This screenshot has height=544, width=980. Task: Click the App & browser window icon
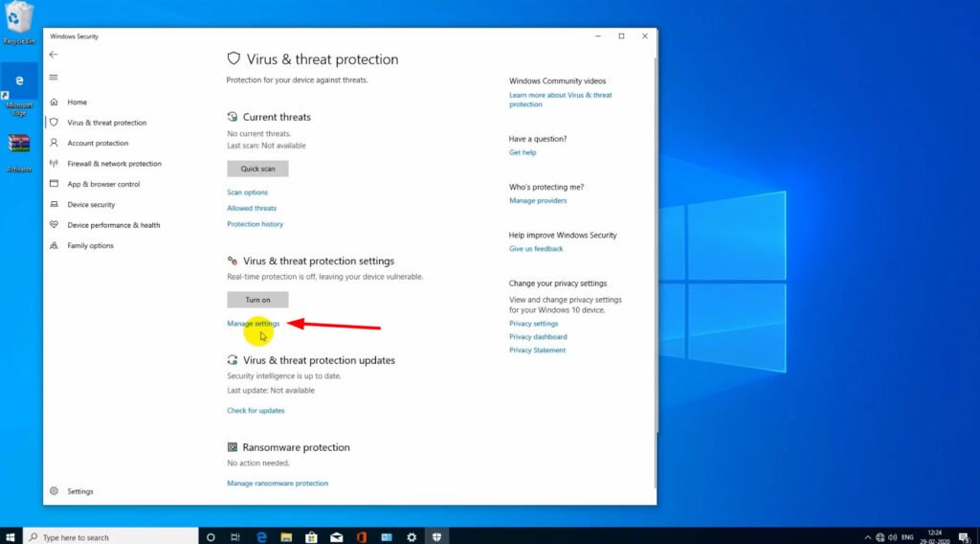click(54, 184)
